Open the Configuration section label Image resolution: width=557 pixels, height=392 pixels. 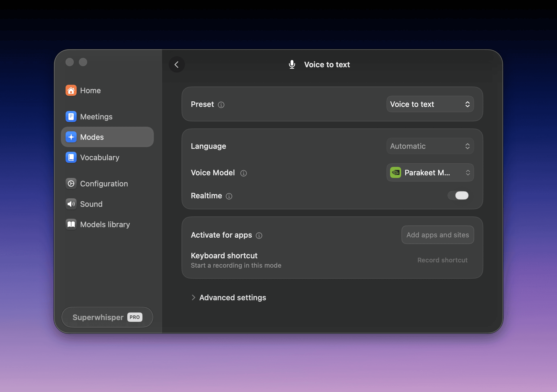(x=104, y=184)
